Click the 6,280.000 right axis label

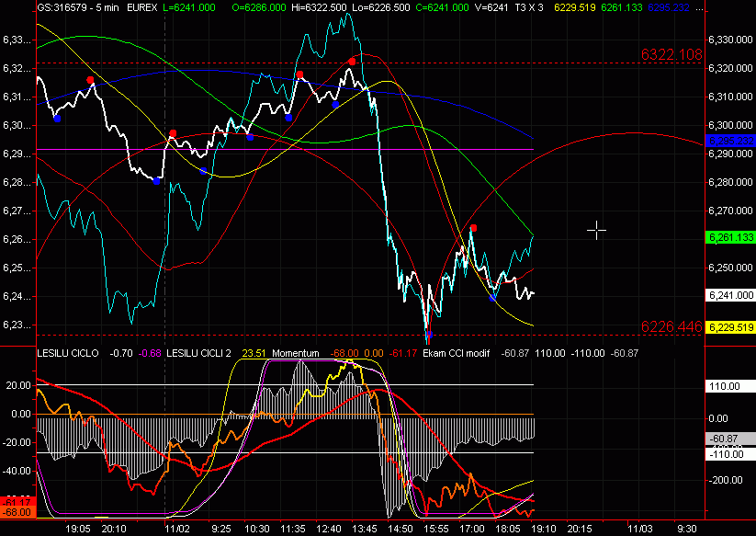click(x=730, y=182)
